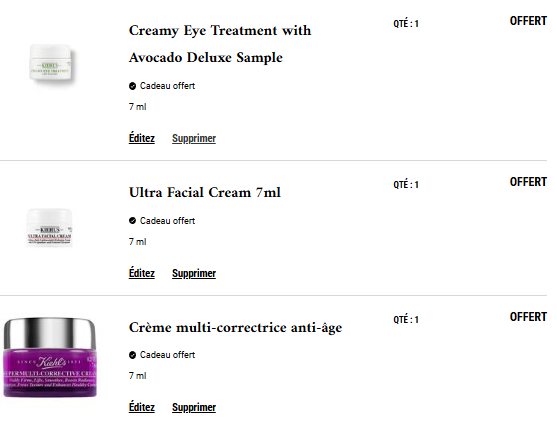Edit the Creamy Eye Treatment item via Éditez
557x431 pixels.
click(x=142, y=138)
